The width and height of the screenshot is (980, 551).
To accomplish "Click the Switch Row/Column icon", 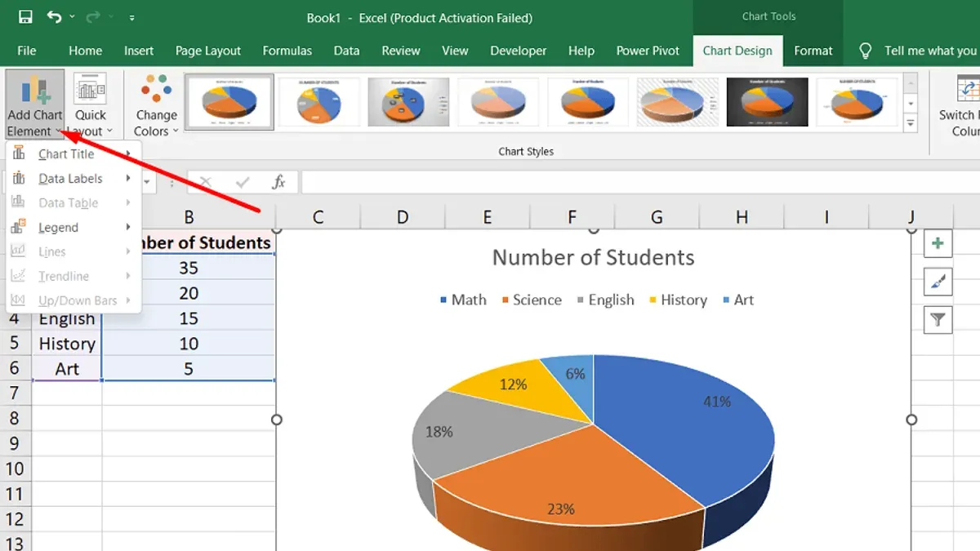I will [967, 88].
